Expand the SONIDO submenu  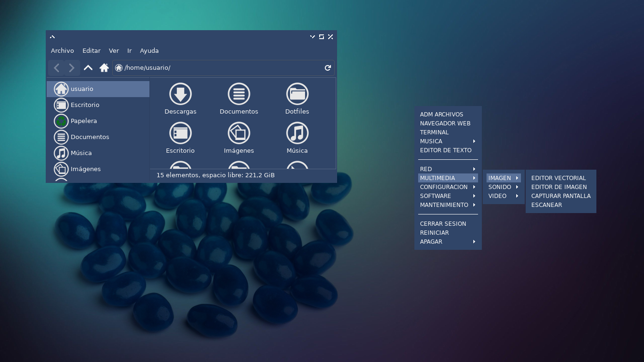[x=504, y=187]
